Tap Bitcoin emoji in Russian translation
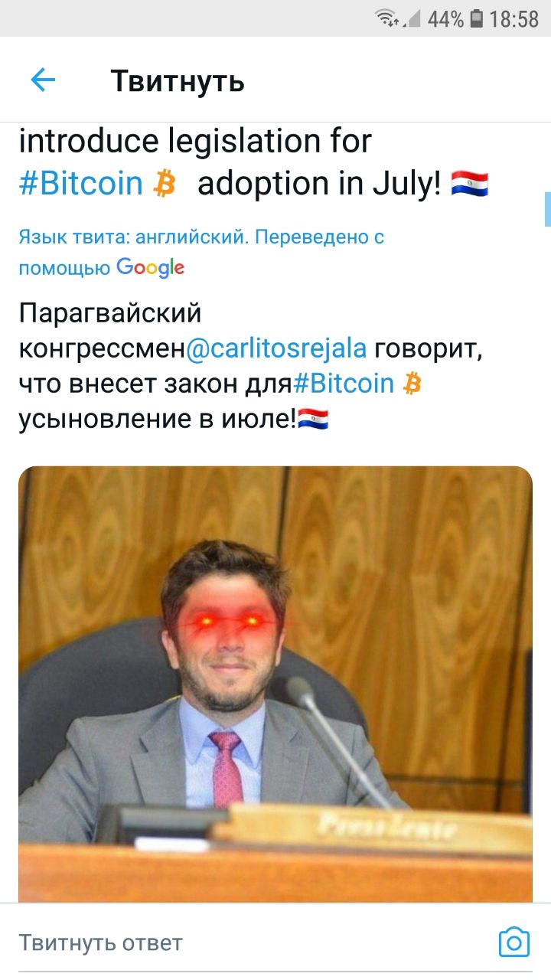 click(412, 383)
